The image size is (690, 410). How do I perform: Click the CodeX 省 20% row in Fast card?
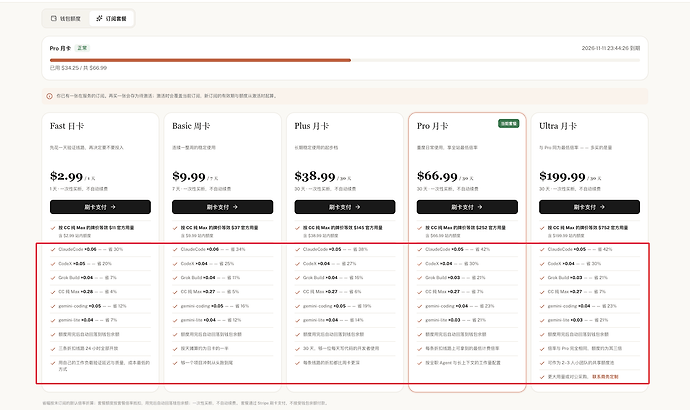[x=100, y=264]
